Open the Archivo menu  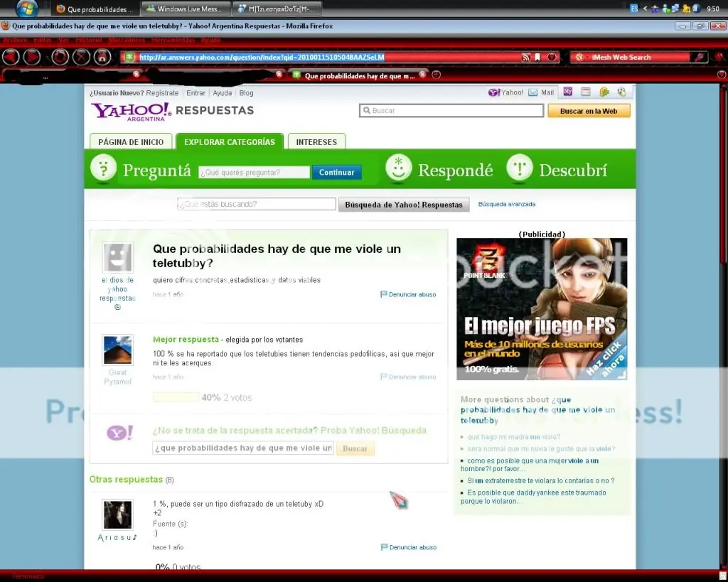(x=16, y=40)
